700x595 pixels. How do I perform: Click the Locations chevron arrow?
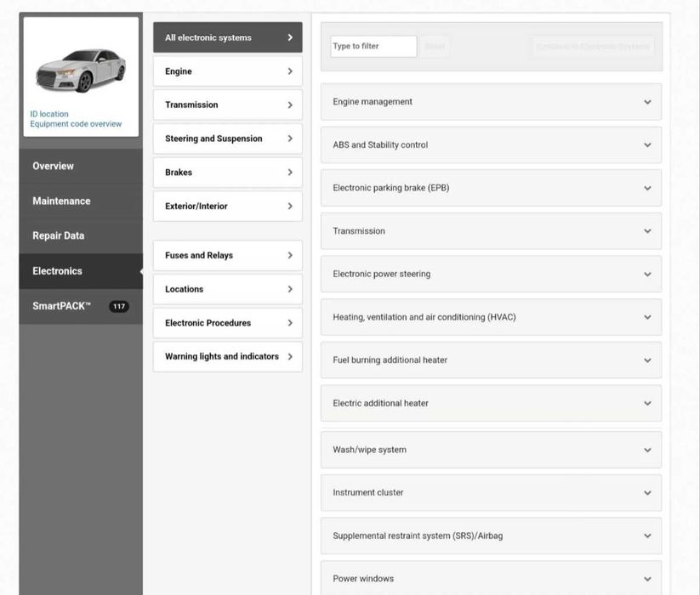290,289
